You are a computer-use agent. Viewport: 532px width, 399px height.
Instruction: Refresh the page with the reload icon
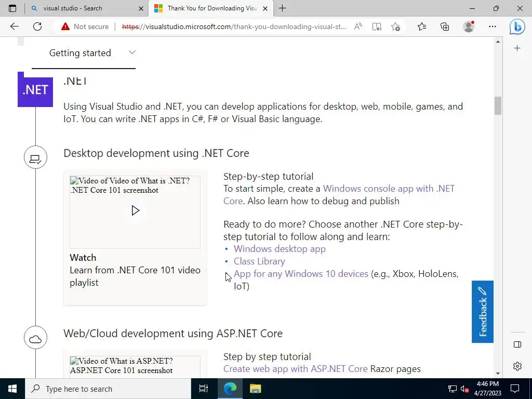pos(37,26)
